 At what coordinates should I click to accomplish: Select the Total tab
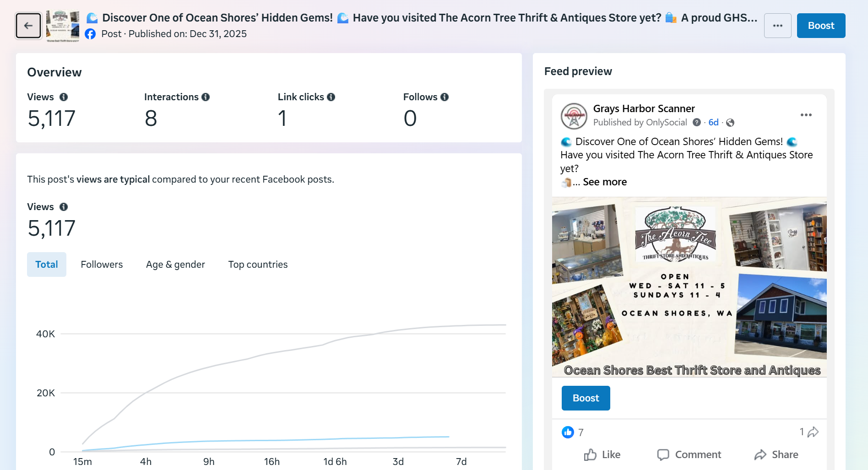point(47,265)
